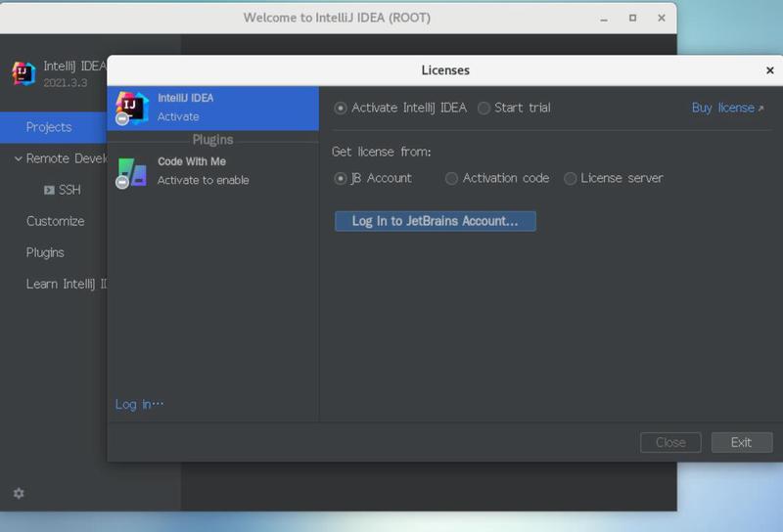Click the SSH terminal icon in the Welcome window sidebar
Screen dimensions: 783x532
pos(49,190)
